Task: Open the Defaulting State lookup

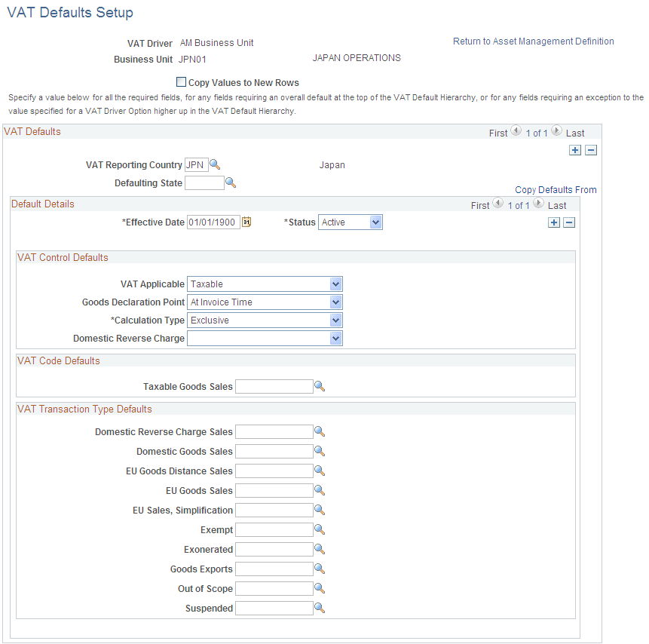Action: tap(231, 182)
